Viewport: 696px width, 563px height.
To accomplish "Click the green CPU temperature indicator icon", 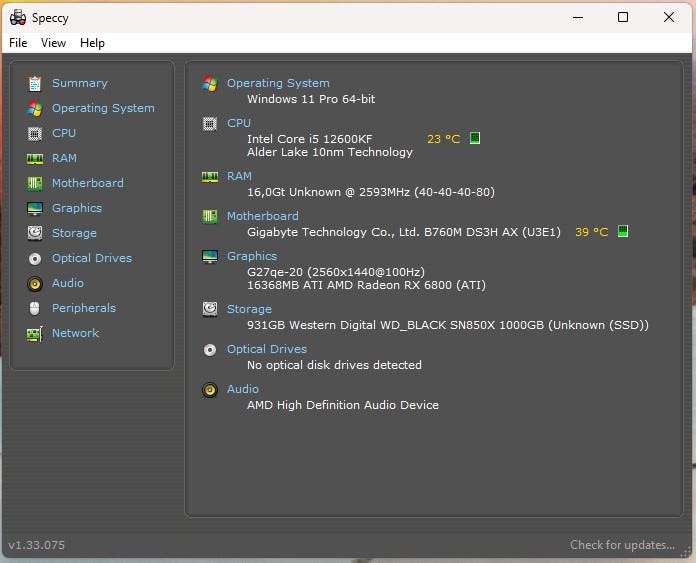I will (475, 138).
